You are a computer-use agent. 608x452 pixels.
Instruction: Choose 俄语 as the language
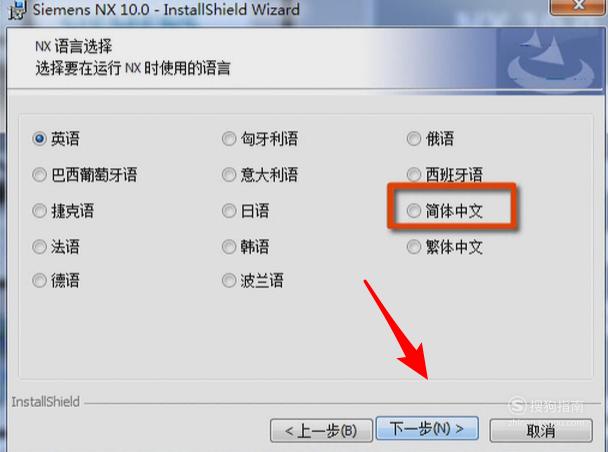414,138
